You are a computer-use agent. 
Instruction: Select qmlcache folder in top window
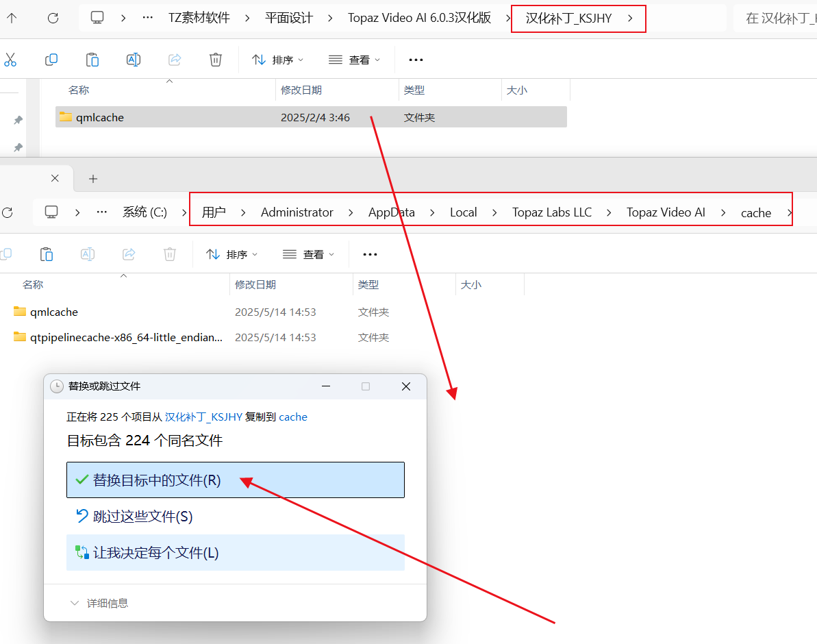point(311,117)
